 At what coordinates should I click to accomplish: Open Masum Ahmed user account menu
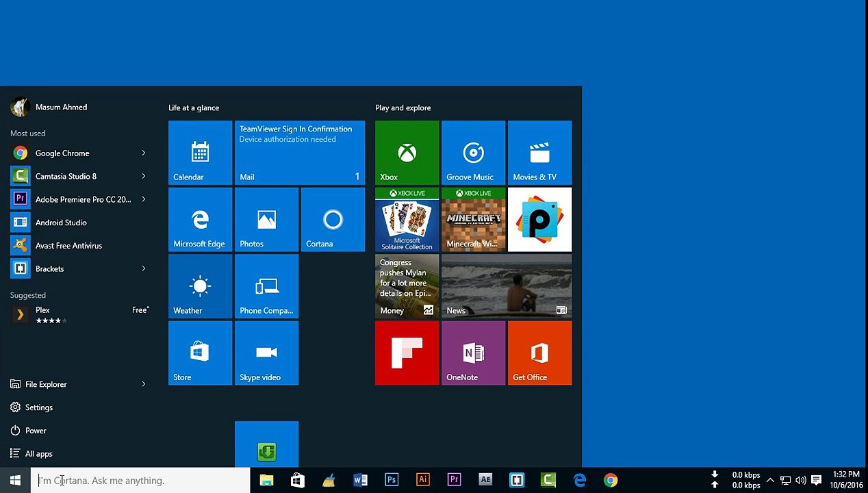coord(49,107)
